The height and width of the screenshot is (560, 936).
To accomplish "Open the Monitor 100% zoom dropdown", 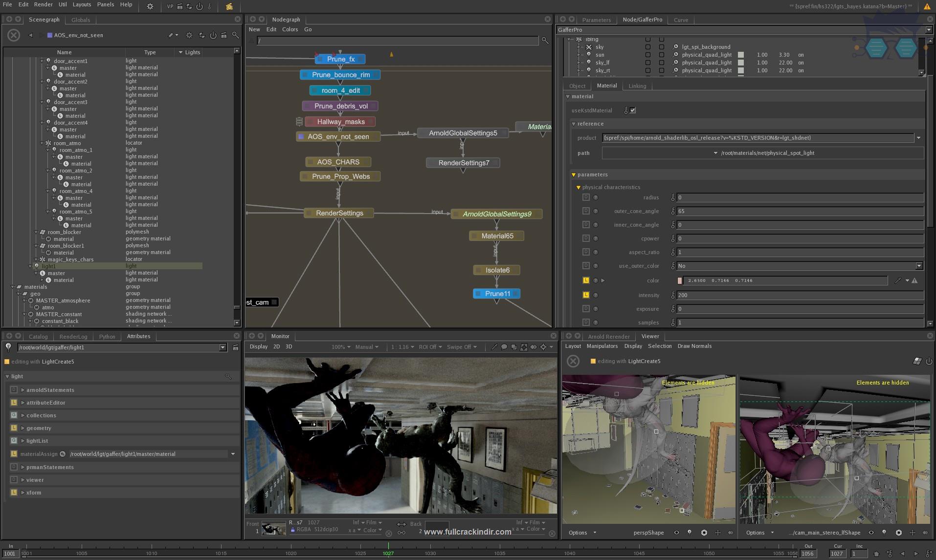I will (341, 347).
